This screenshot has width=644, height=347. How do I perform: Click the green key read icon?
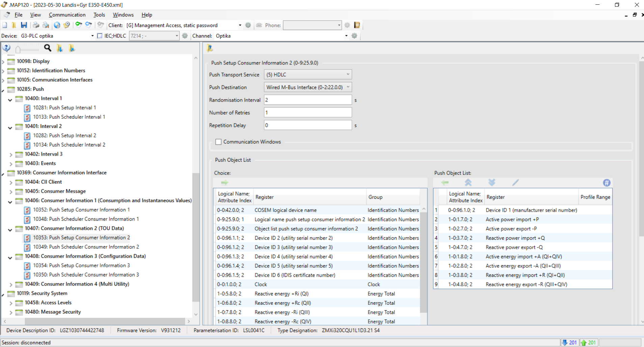coord(79,25)
